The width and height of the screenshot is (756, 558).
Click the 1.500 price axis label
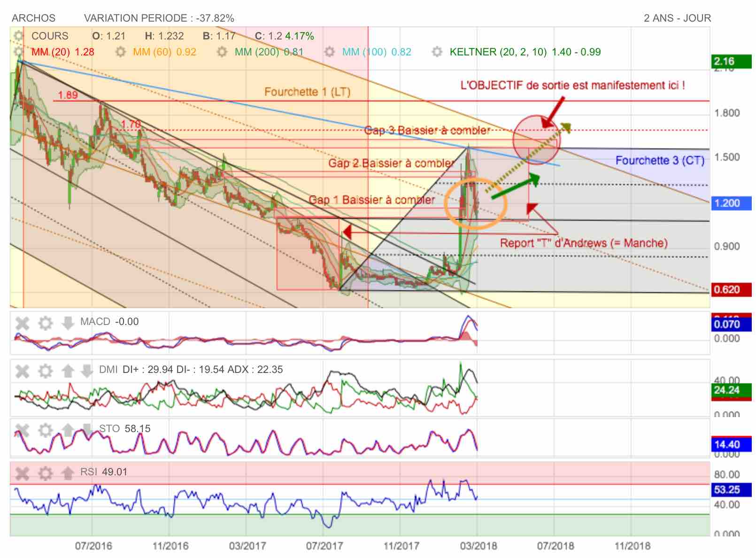pos(727,157)
